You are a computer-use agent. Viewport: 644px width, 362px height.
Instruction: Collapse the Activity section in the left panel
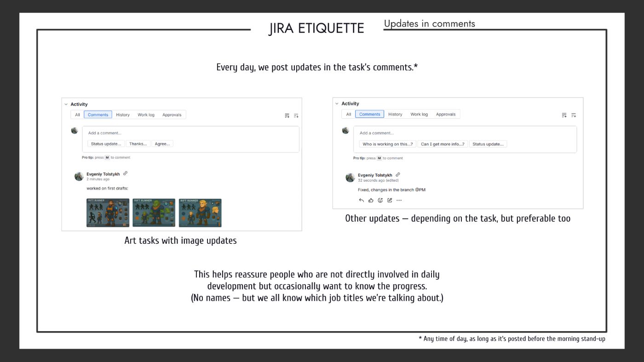click(66, 104)
